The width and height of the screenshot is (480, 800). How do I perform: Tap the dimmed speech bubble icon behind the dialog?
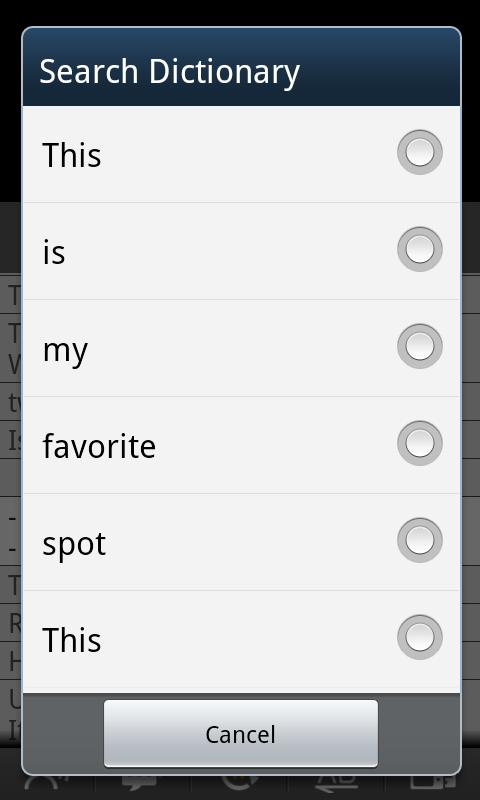[139, 783]
